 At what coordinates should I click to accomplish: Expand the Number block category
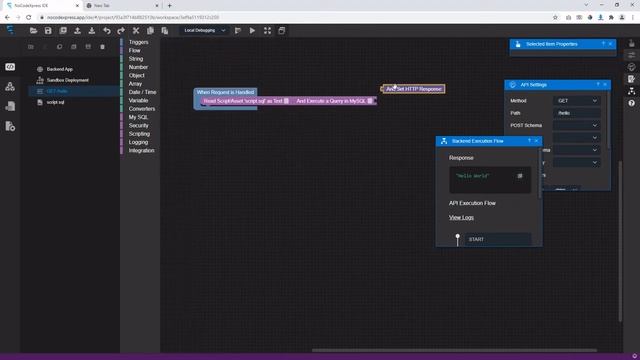point(138,67)
